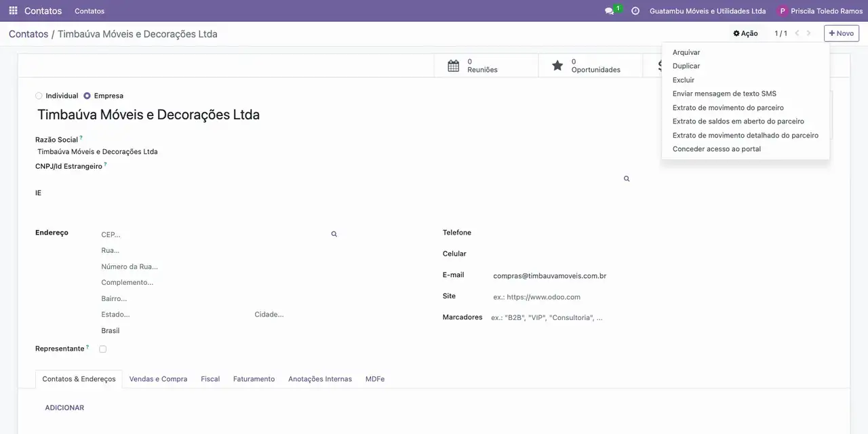This screenshot has width=868, height=434.
Task: Select the Empresa radio option
Action: pyautogui.click(x=87, y=96)
